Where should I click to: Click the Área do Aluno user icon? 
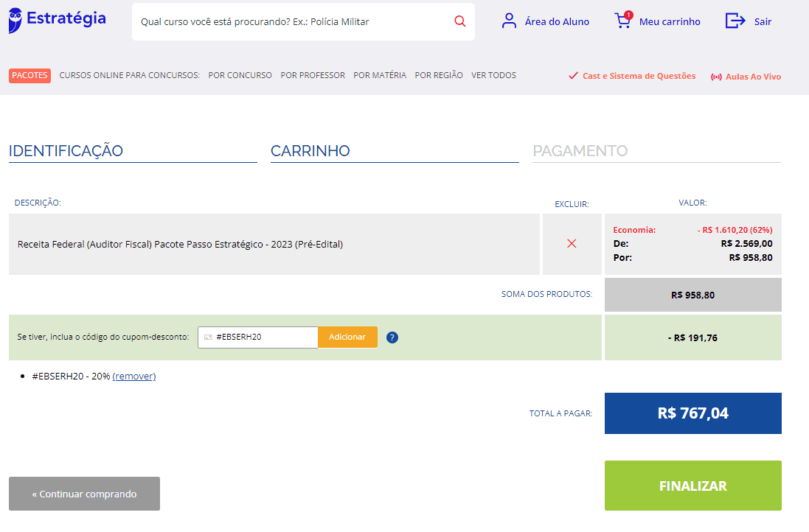(509, 21)
